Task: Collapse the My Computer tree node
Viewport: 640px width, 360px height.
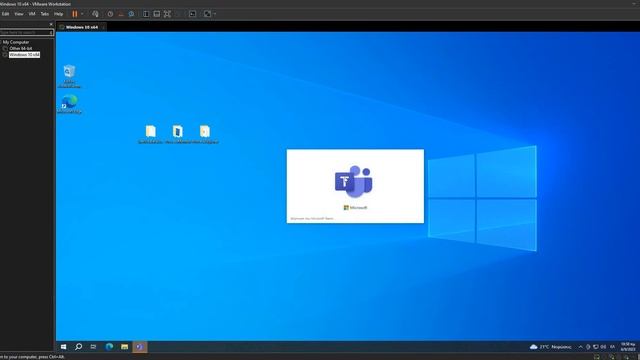Action: pos(1,42)
